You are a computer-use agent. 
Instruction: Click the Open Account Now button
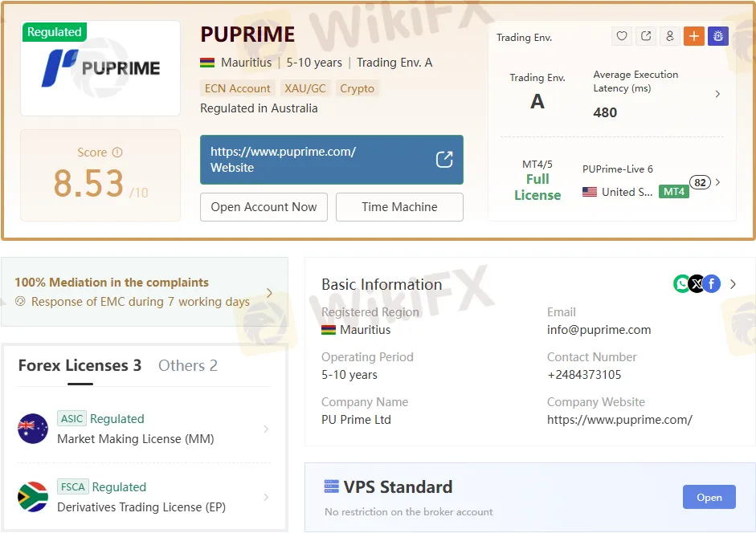pos(264,207)
